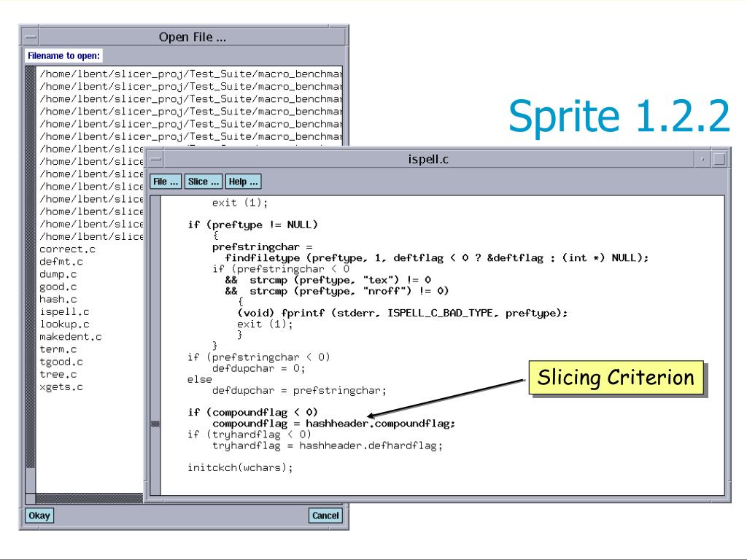This screenshot has width=747, height=560.
Task: Open the File menu in ispell.c window
Action: pos(166,182)
